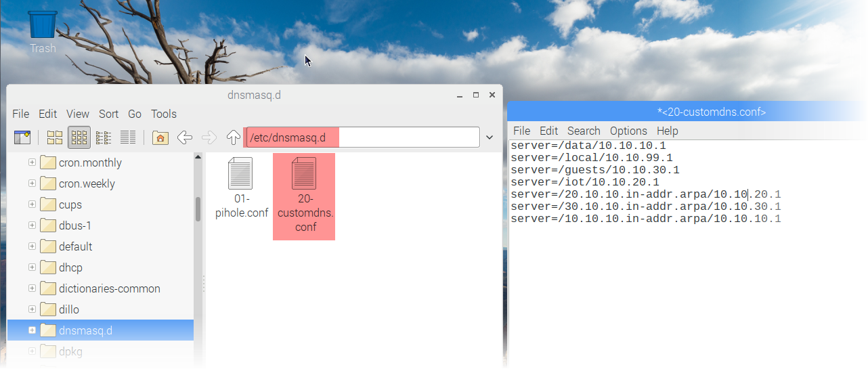Click line server=/guests/10.10.30.1 in editor
The image size is (868, 369).
point(595,170)
